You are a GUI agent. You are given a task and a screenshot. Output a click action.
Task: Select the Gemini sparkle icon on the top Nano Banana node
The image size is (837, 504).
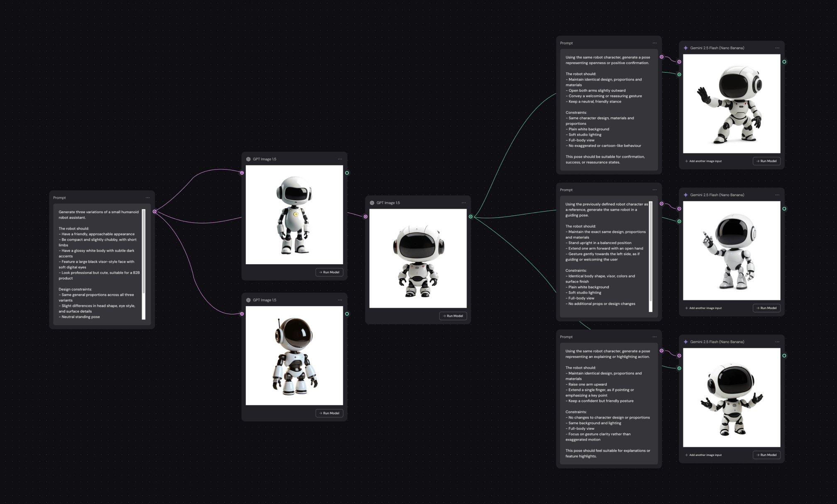point(685,48)
